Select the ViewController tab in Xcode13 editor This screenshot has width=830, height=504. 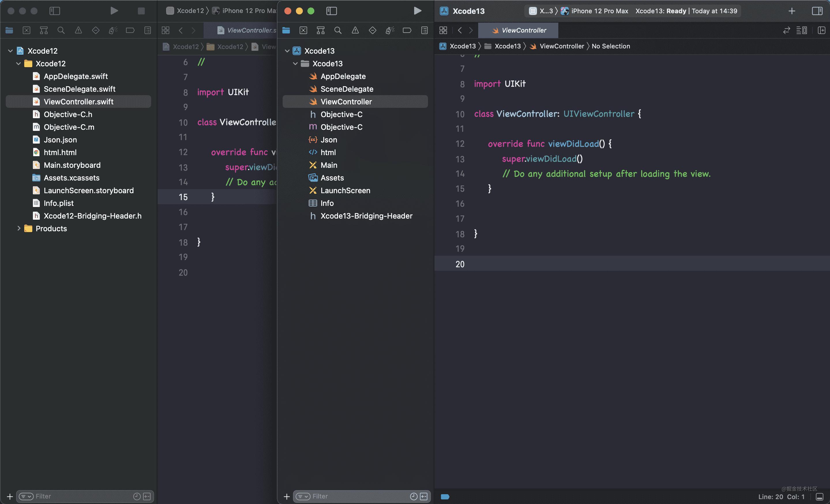(518, 30)
